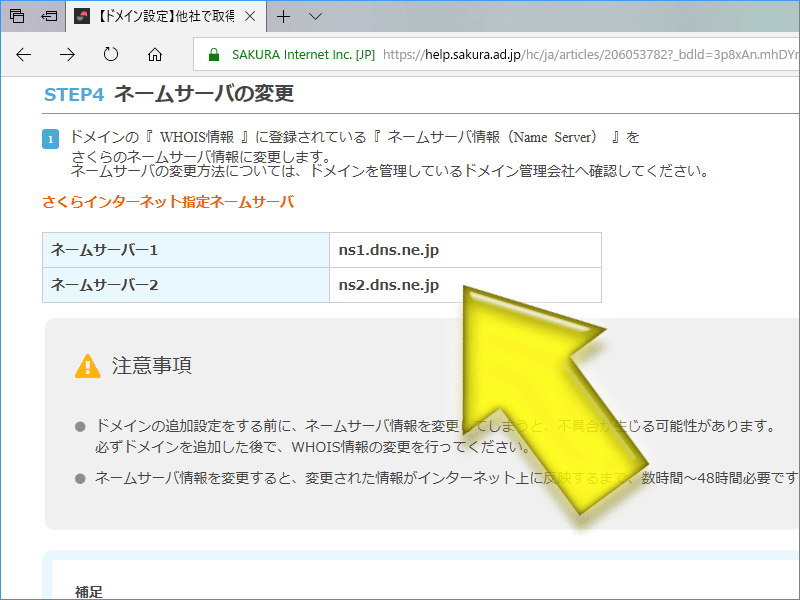Click SAKURA Internet Inc. [JP] certificate label

[x=303, y=55]
